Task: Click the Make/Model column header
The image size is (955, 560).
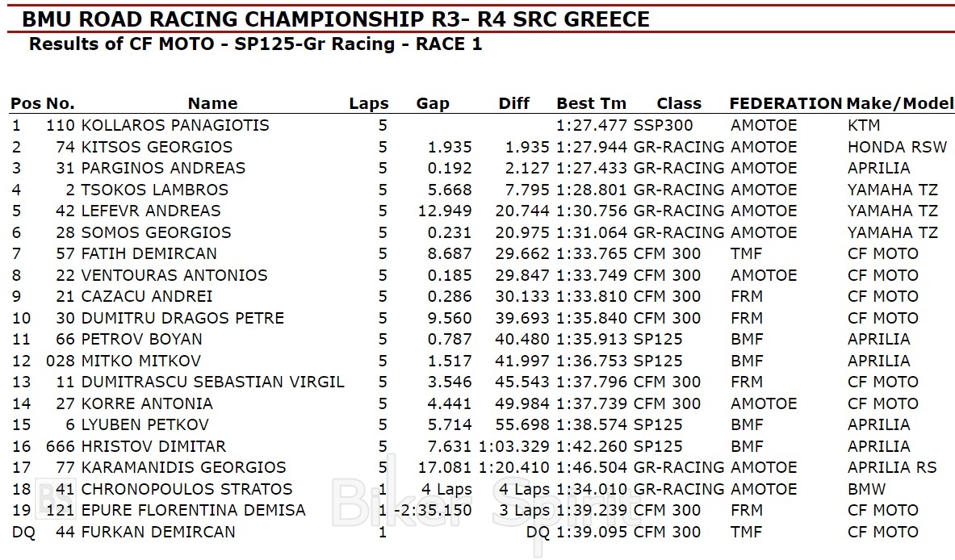Action: (899, 103)
